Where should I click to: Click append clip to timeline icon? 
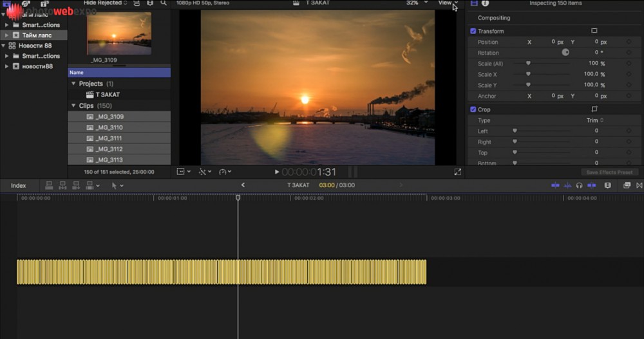click(x=76, y=185)
